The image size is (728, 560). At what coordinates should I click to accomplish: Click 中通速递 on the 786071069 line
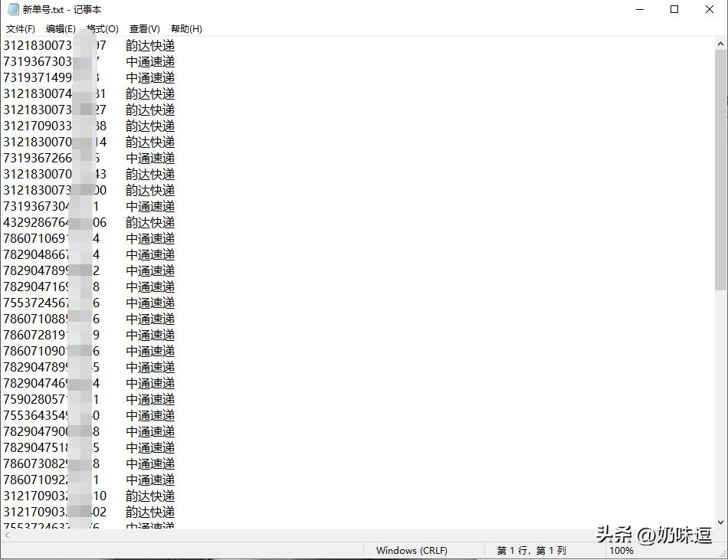150,238
